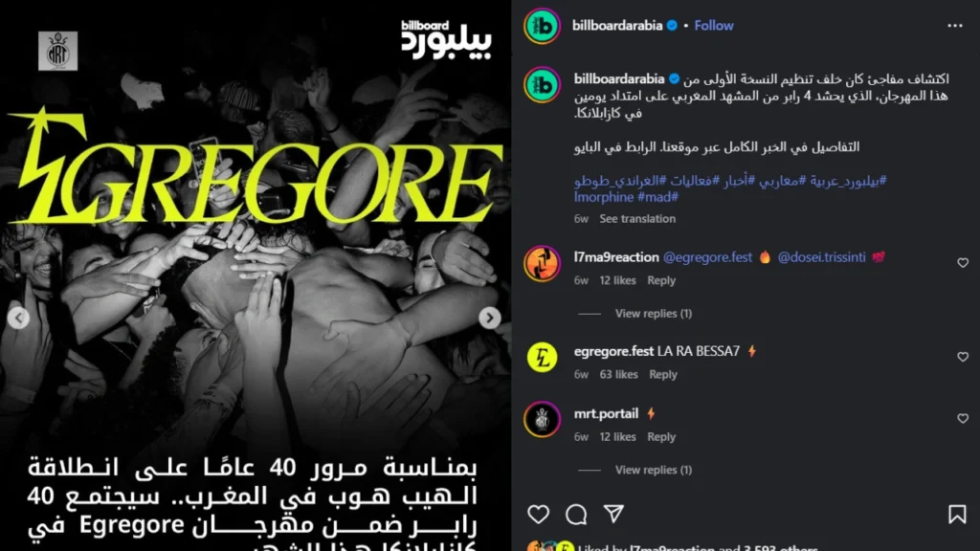Screen dimensions: 980x551
Task: Open the @egregore.fest mention link
Action: pos(707,257)
